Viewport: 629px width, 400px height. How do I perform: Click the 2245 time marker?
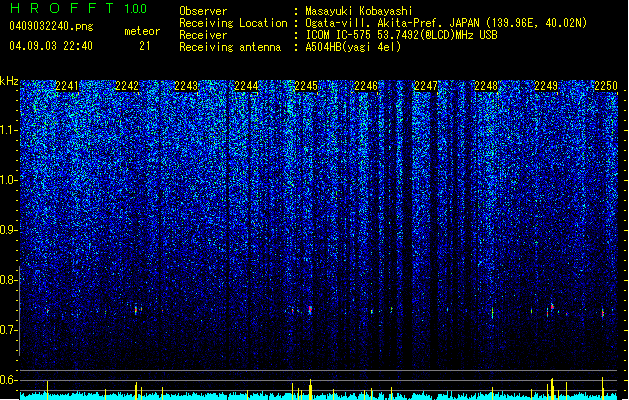(306, 86)
